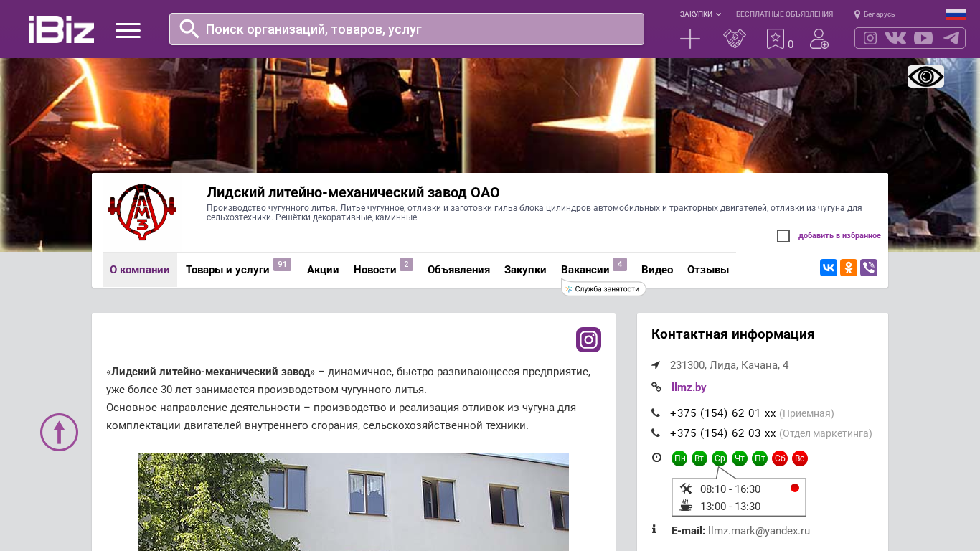
Task: Open the Закупки tab
Action: click(525, 270)
